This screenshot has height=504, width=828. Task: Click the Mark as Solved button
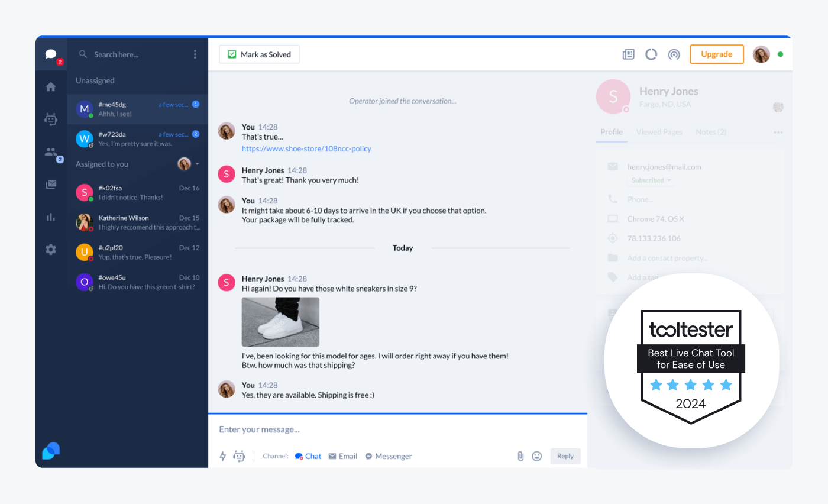[259, 54]
